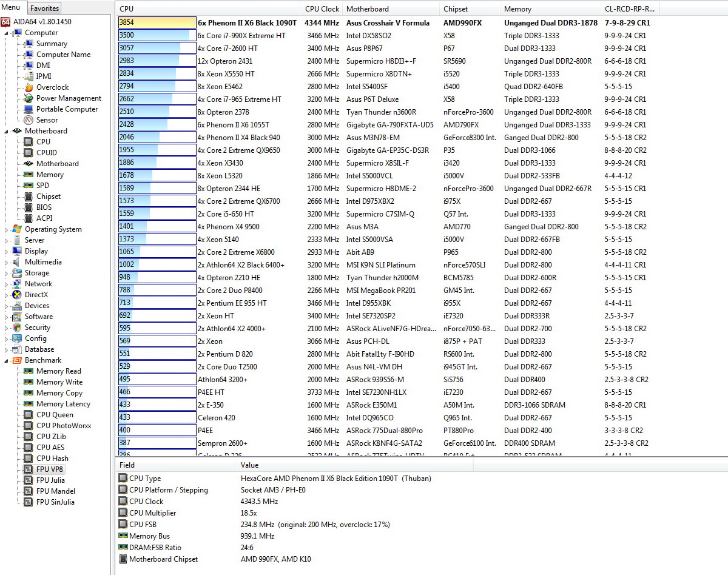Click the FPU Julia benchmark icon
728x575 pixels.
29,480
